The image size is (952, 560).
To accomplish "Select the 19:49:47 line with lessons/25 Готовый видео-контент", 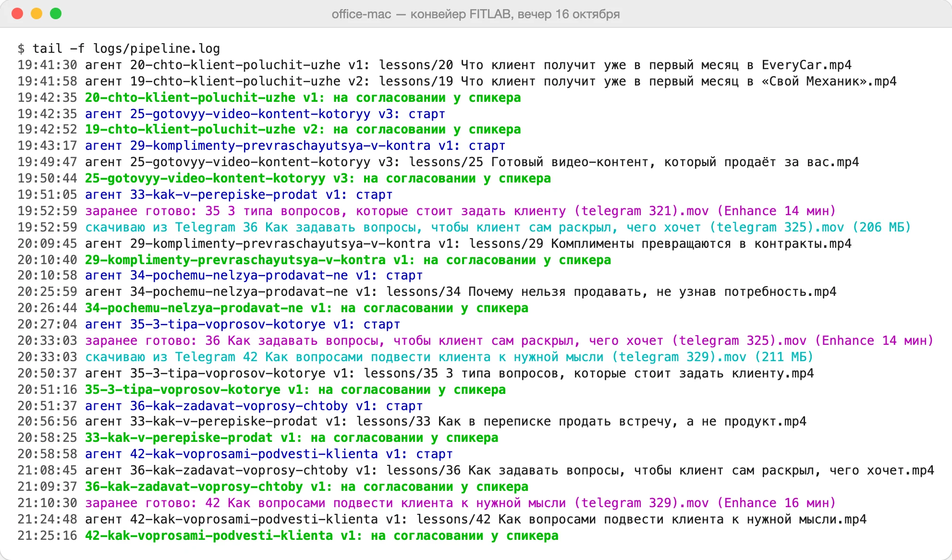I will click(x=439, y=162).
